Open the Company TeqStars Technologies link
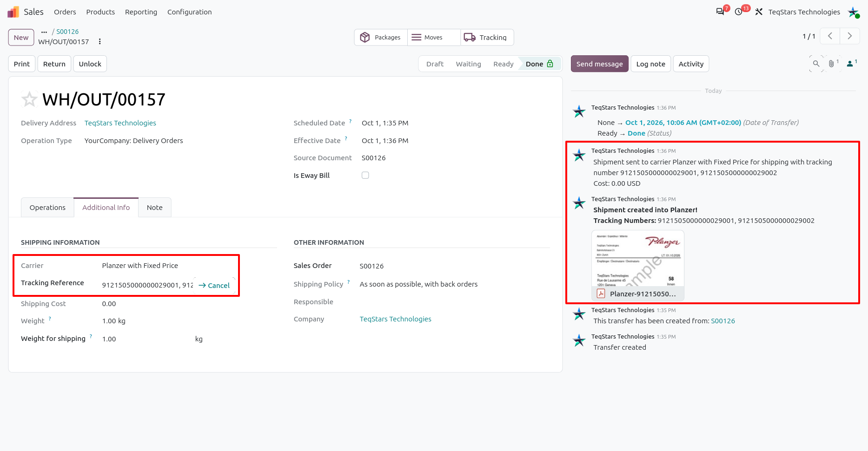Image resolution: width=868 pixels, height=451 pixels. pos(396,319)
